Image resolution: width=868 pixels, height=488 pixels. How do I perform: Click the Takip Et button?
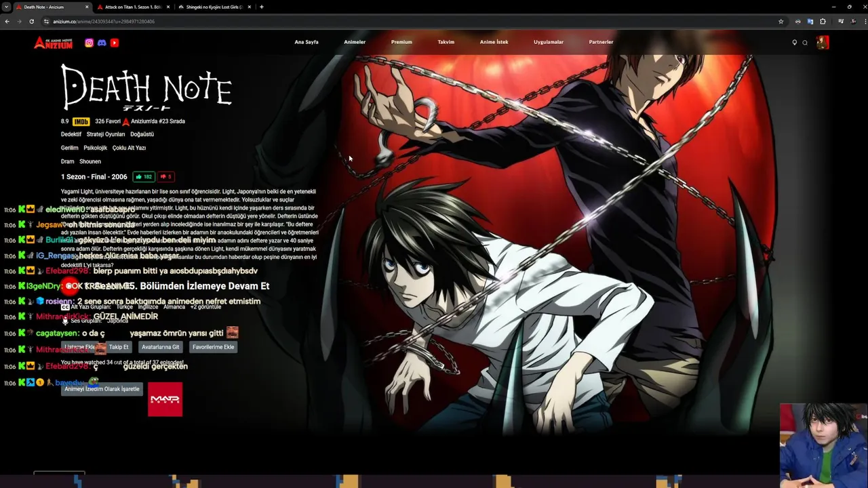click(119, 347)
